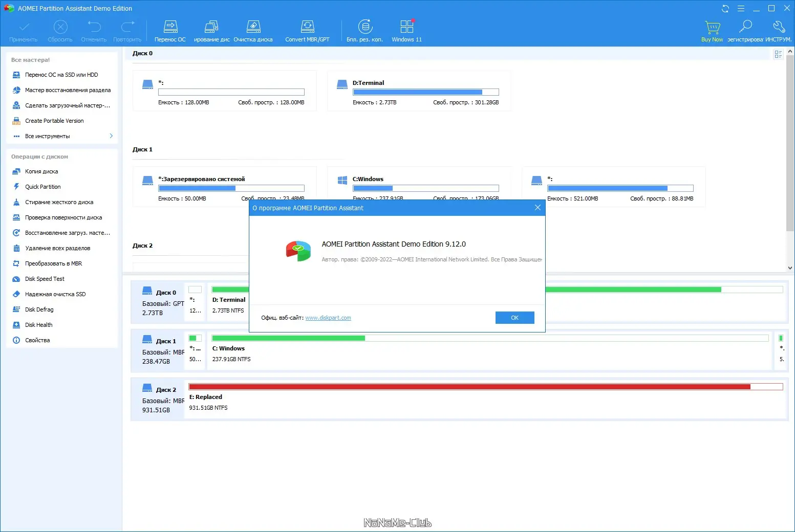795x532 pixels.
Task: Expand Все инструменты chevron
Action: tap(111, 136)
